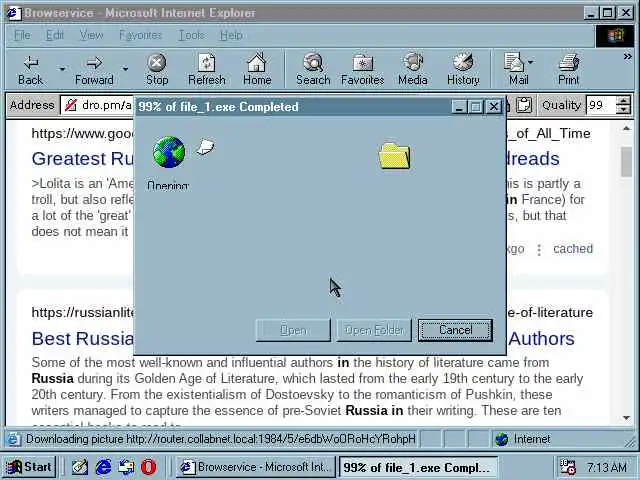Open the Favorites toolbar button
The height and width of the screenshot is (480, 640).
(362, 69)
